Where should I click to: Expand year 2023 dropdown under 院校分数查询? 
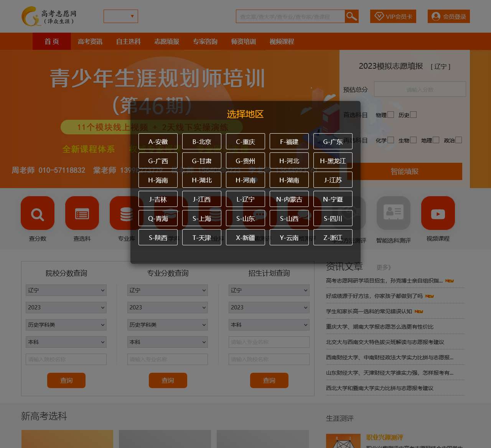click(66, 307)
